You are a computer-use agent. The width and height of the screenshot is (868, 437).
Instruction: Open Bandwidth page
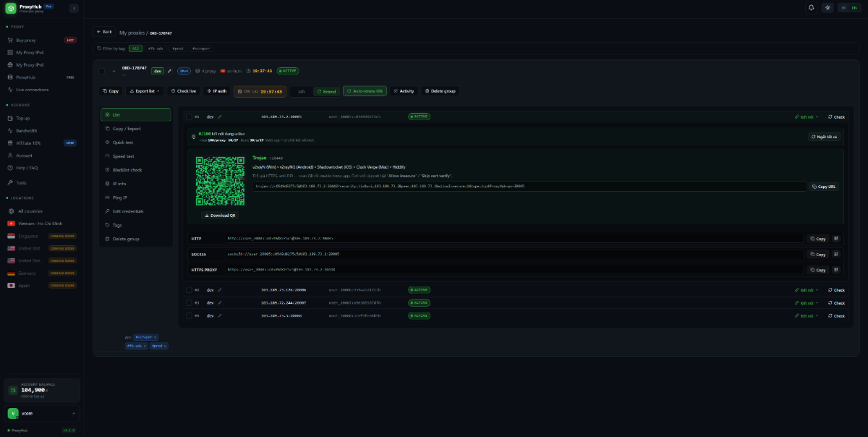(41, 130)
